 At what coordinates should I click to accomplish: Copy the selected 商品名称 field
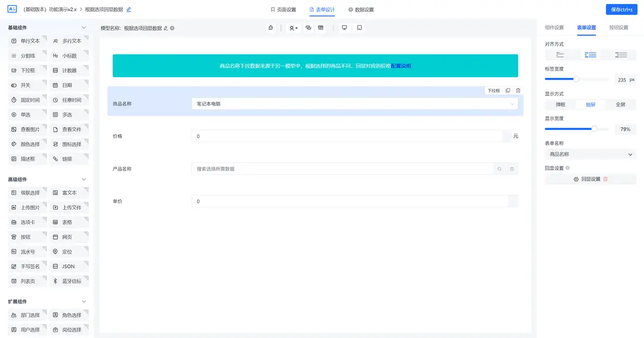508,91
